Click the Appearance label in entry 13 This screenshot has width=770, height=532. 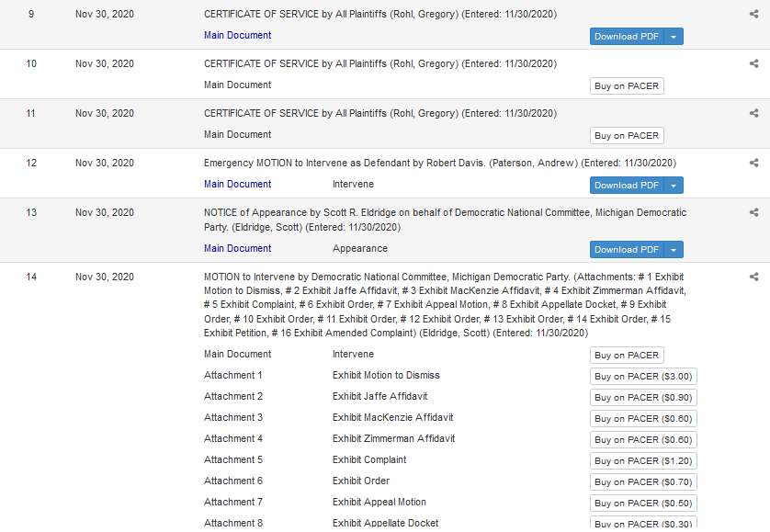(360, 249)
